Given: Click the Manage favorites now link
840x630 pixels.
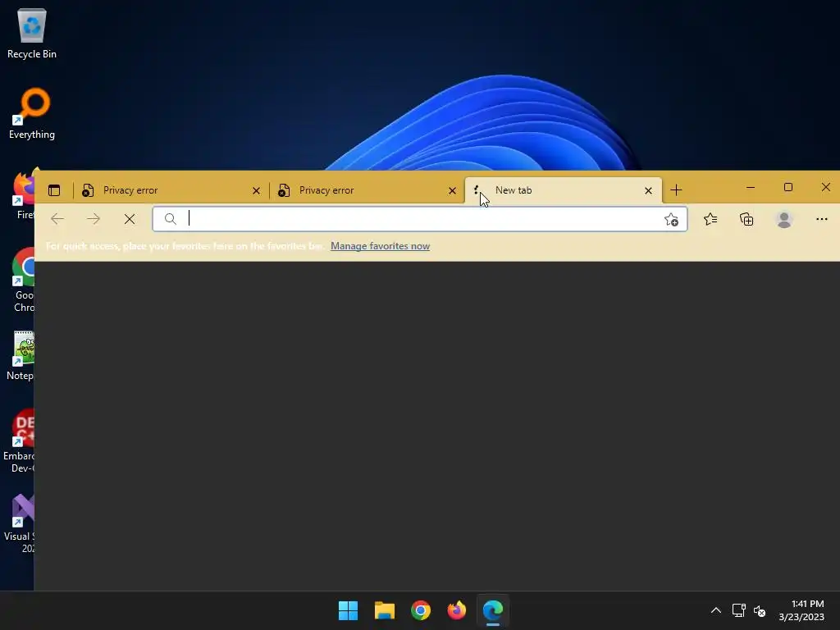Looking at the screenshot, I should coord(381,246).
